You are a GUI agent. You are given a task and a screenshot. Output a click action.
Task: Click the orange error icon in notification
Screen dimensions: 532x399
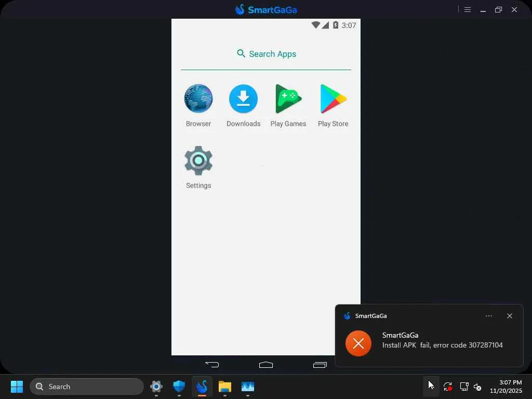tap(358, 343)
